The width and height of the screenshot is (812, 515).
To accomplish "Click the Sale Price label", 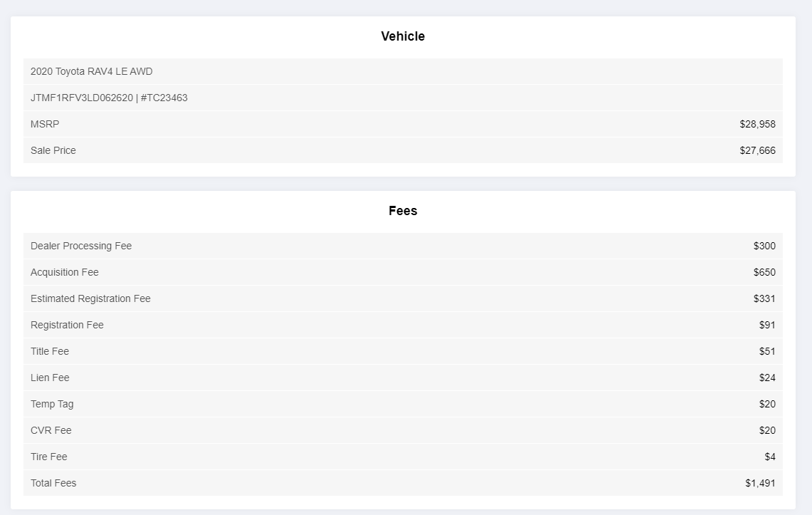I will (x=53, y=151).
